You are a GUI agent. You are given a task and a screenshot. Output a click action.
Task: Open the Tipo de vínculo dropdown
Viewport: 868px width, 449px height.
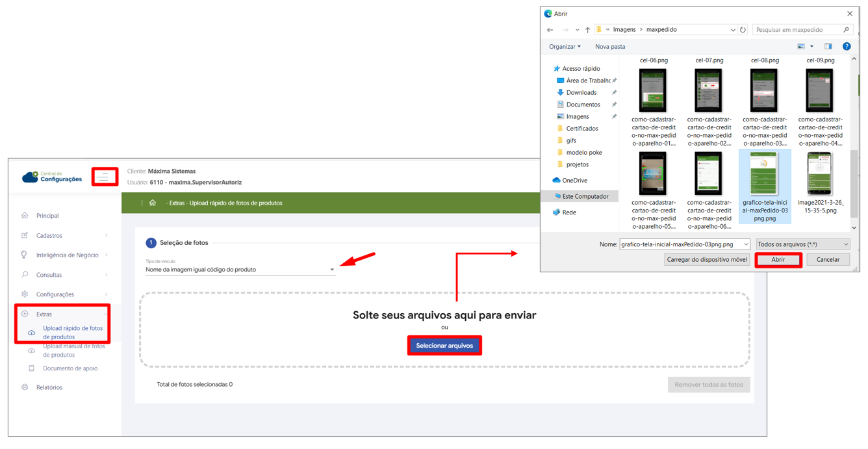tap(240, 269)
